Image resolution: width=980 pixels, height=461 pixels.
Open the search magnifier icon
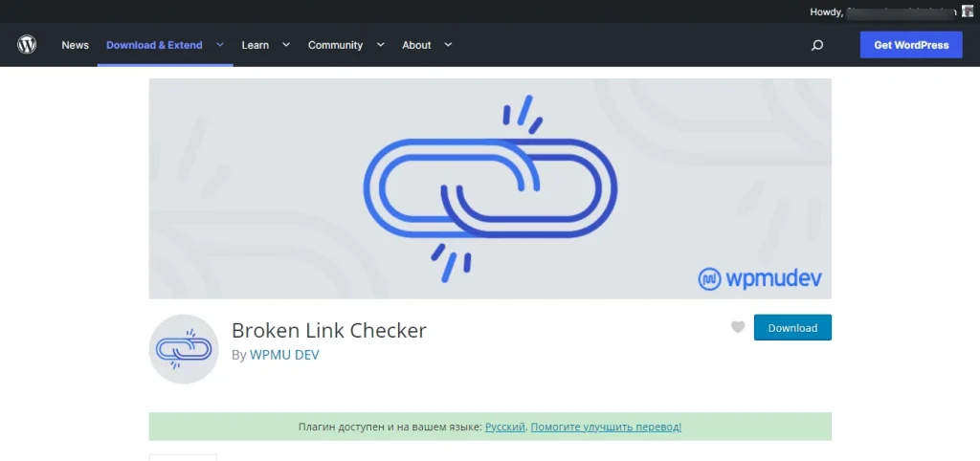817,45
